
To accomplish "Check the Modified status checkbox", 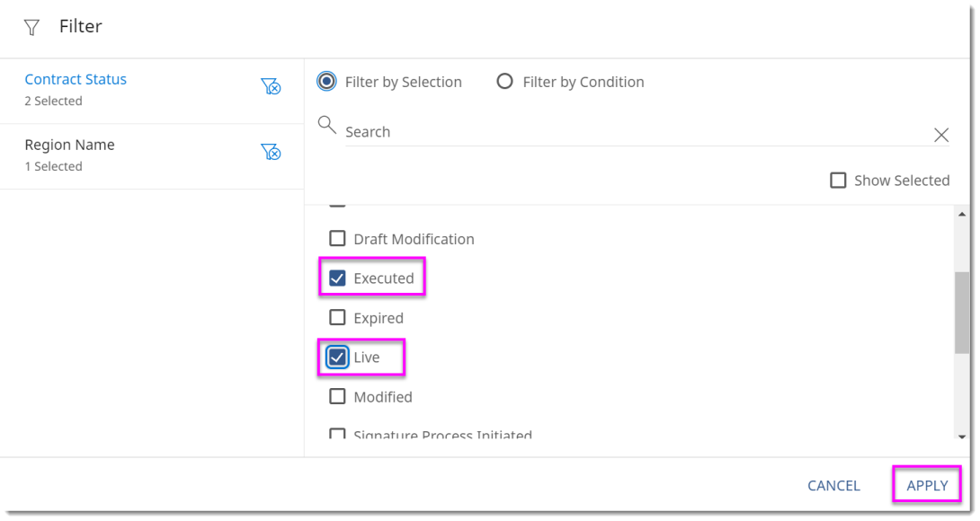I will (x=337, y=397).
